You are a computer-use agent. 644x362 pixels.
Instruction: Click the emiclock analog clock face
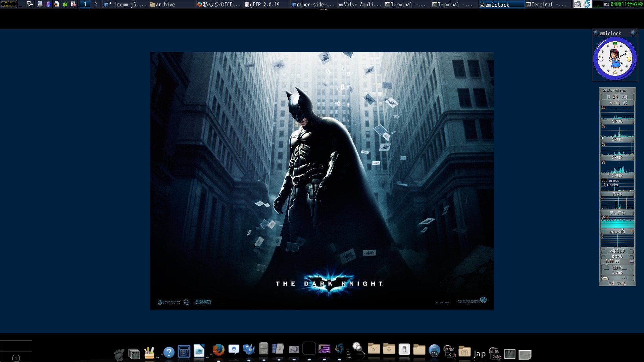(x=614, y=58)
